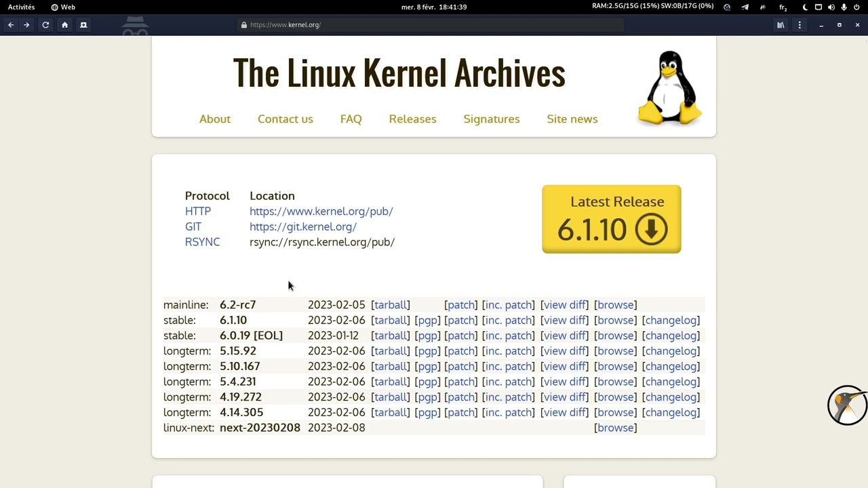Download tarball for longterm 5.4.231
This screenshot has width=868, height=488.
(x=391, y=382)
